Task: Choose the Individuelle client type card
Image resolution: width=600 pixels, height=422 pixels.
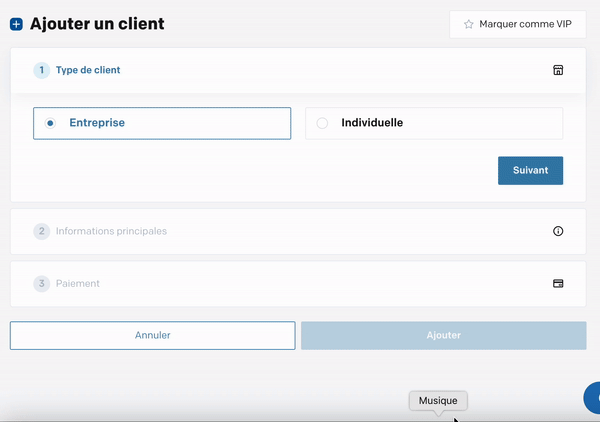Action: [x=434, y=123]
